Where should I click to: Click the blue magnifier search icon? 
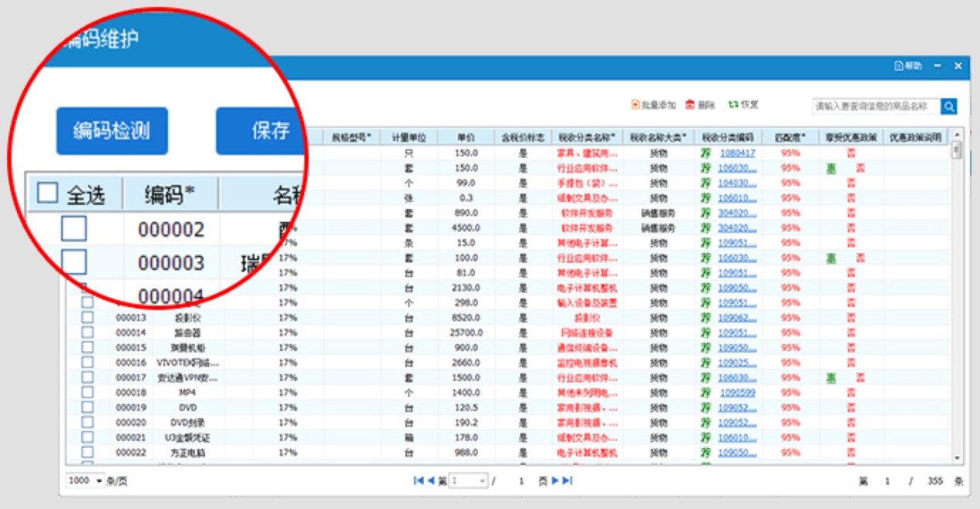tap(949, 107)
